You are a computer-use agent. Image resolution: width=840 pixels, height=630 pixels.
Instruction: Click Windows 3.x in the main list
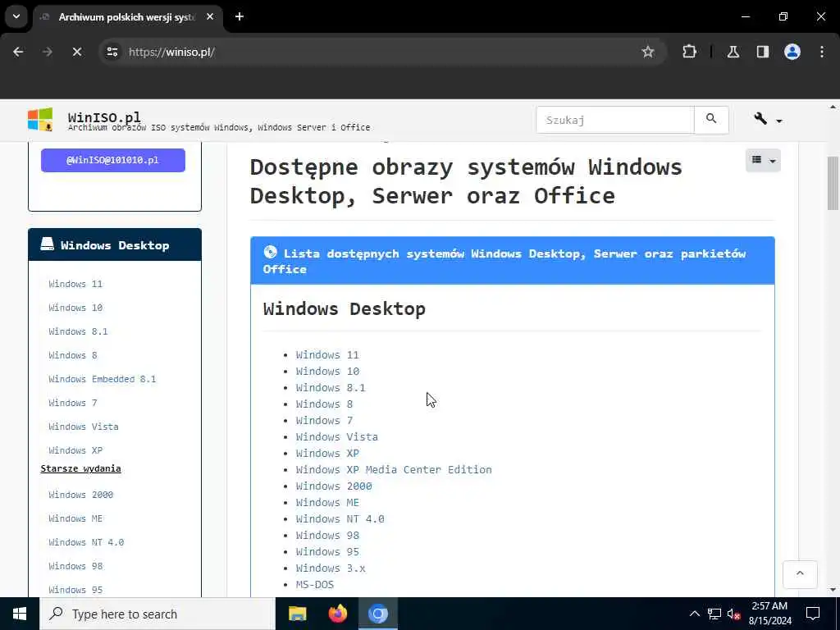point(331,568)
